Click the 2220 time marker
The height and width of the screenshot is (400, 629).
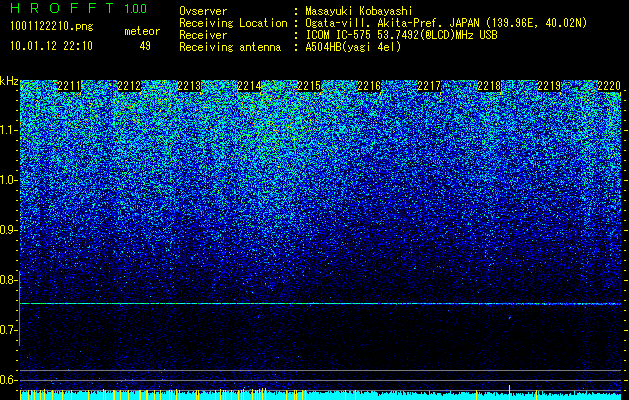609,86
